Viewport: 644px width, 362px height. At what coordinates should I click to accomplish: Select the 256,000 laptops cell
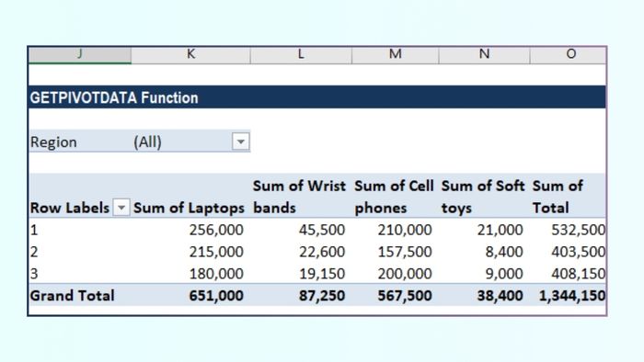190,230
